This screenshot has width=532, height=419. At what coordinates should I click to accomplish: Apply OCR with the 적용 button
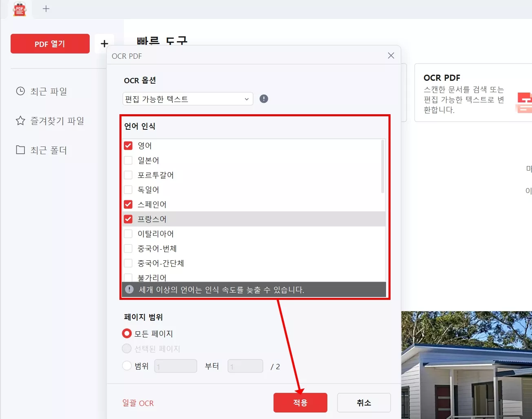[300, 402]
